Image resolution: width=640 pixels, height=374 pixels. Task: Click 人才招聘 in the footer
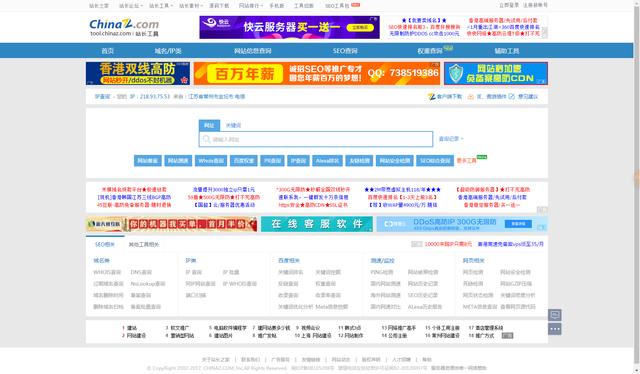pyautogui.click(x=401, y=360)
